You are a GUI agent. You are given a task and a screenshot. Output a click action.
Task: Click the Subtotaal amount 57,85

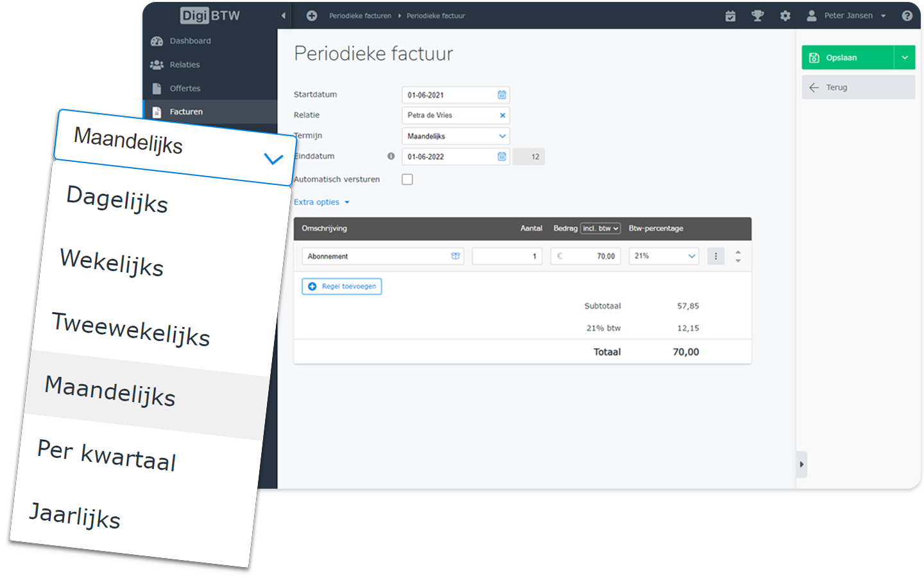point(688,306)
